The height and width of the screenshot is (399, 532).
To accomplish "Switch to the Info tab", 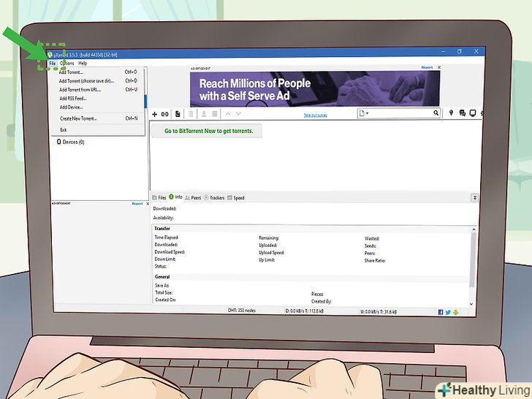I will [x=175, y=197].
